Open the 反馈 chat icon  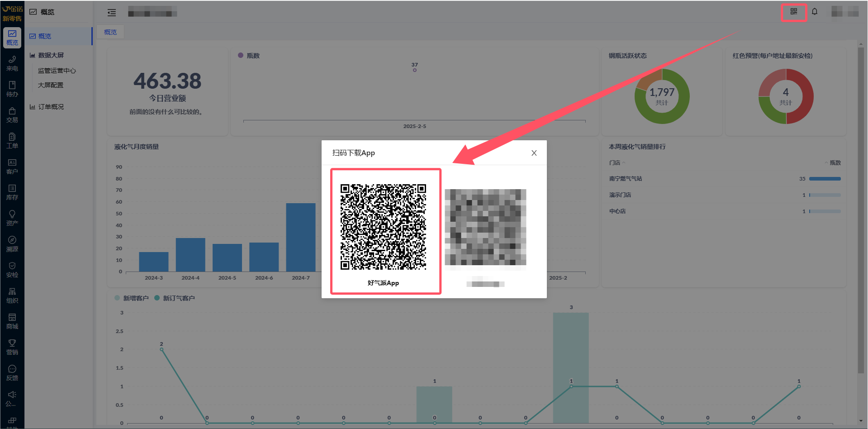[x=12, y=373]
